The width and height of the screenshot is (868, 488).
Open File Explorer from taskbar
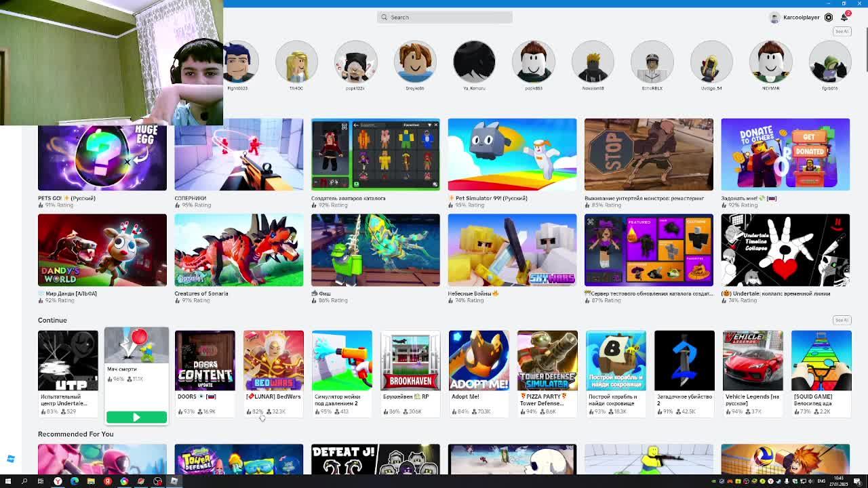91,481
